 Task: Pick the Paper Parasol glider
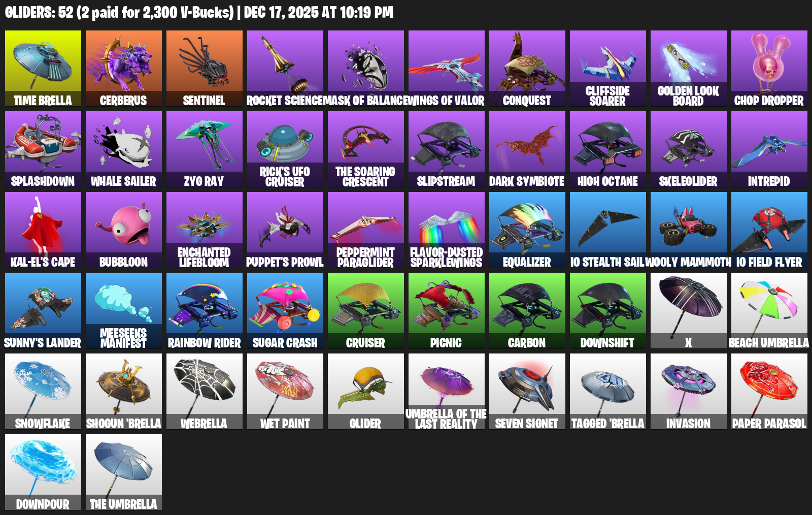[x=769, y=392]
